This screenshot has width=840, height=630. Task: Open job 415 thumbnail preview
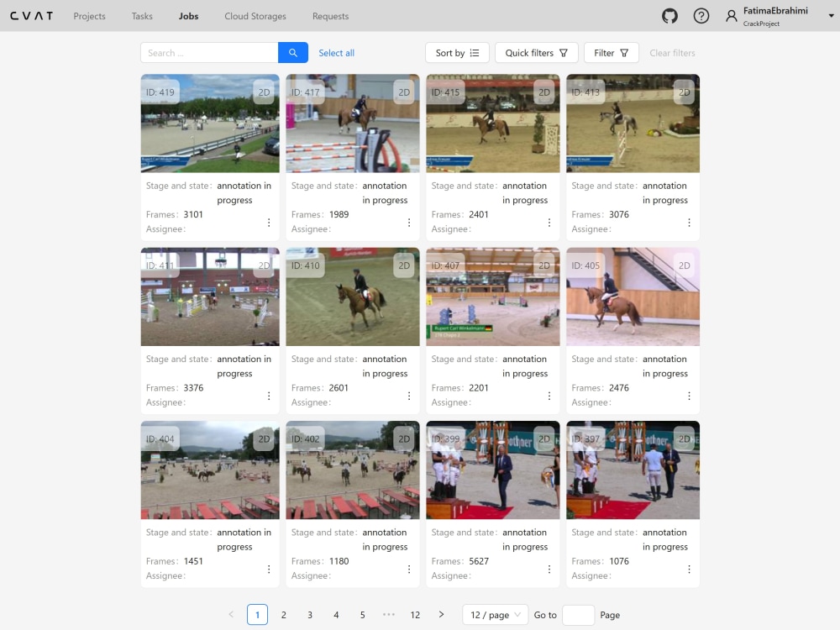[x=493, y=123]
